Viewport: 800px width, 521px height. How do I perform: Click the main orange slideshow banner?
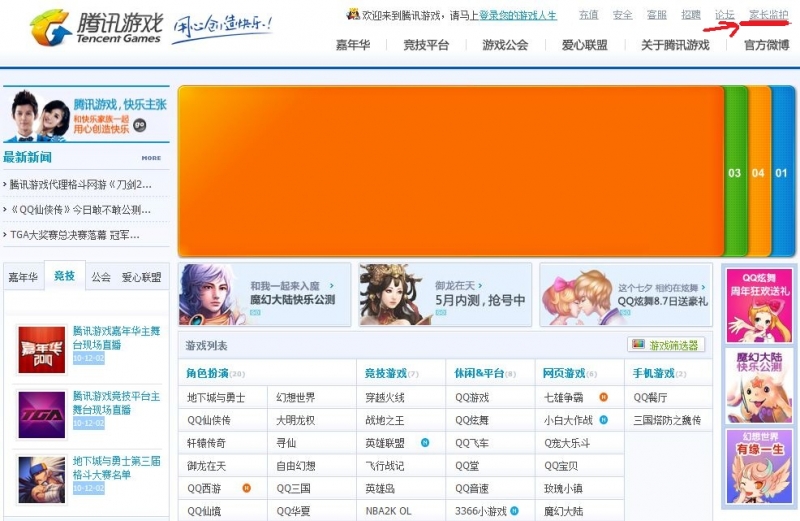tap(451, 171)
